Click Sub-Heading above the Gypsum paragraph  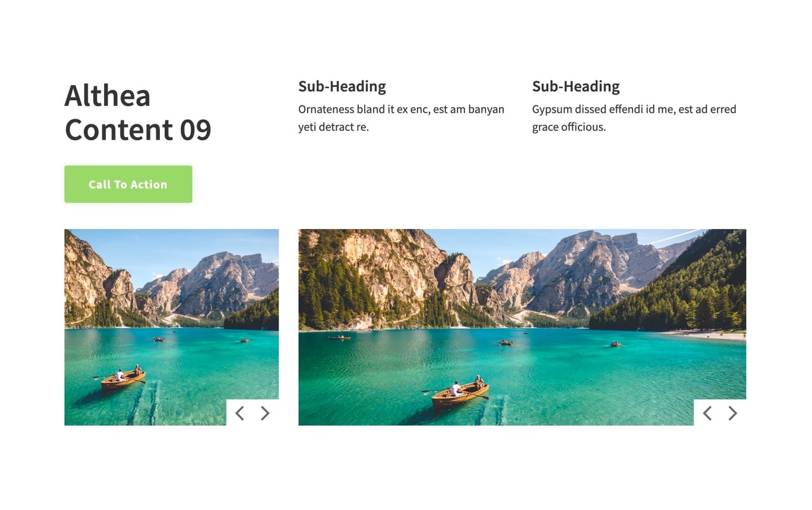click(576, 86)
